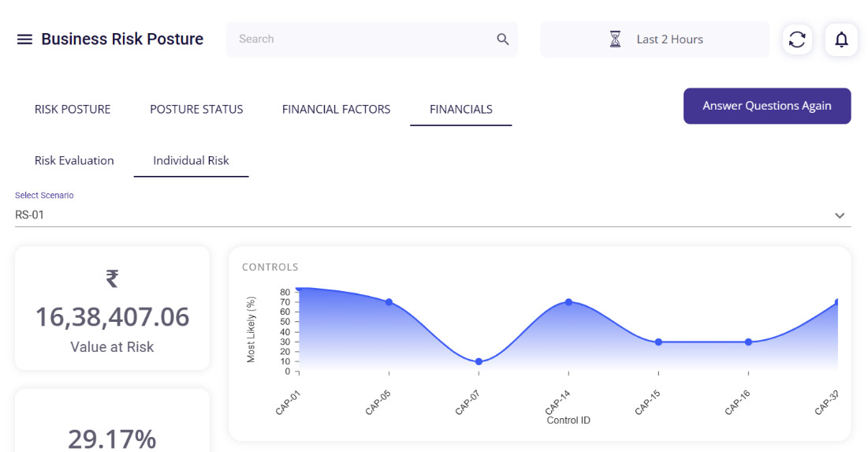Click the Business Risk Posture title
Viewport: 868px width, 452px height.
(x=122, y=39)
